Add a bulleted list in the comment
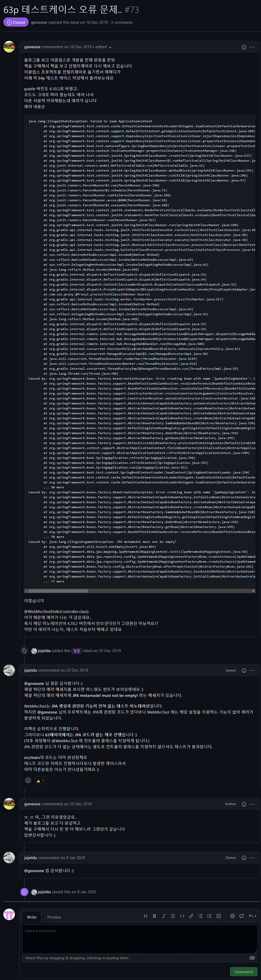This screenshot has height=980, width=261. pos(200,916)
